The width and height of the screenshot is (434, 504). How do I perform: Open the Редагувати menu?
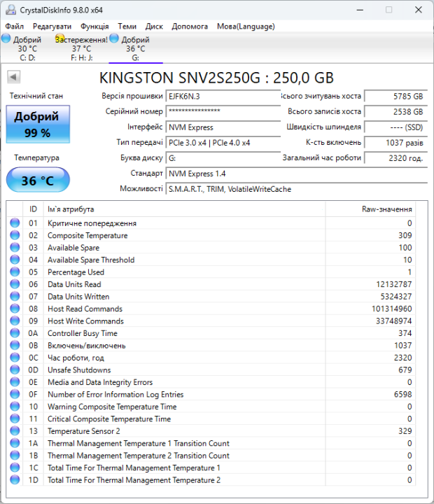(x=52, y=27)
